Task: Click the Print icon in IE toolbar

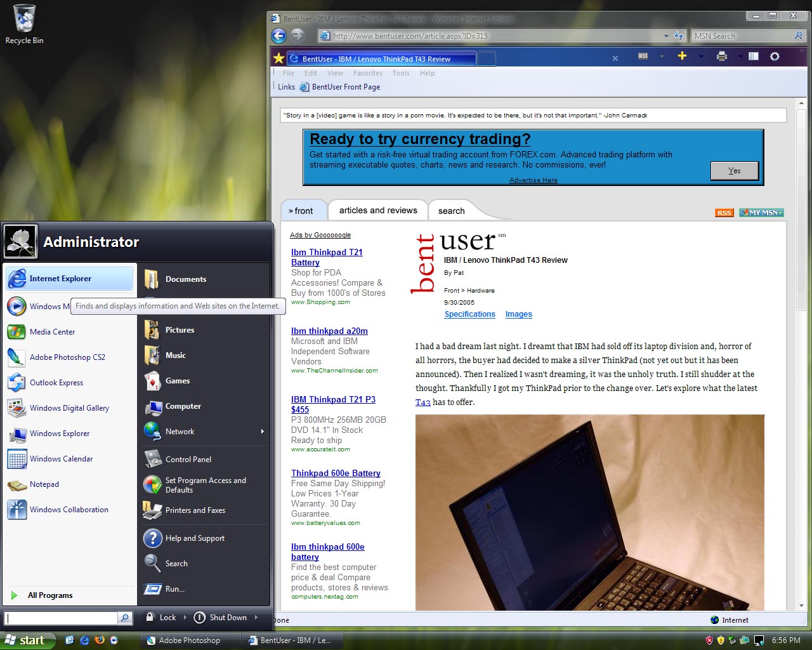Action: (721, 56)
